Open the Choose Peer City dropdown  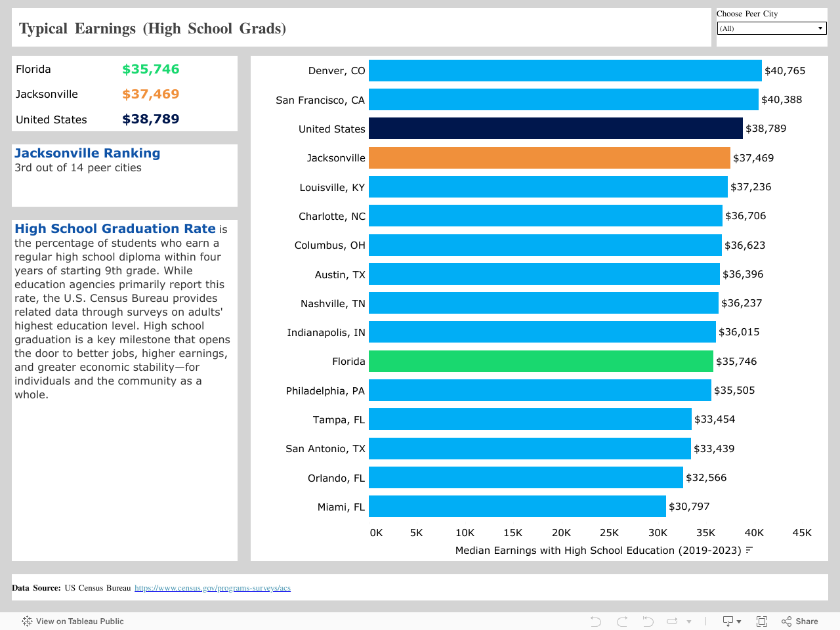tap(820, 28)
